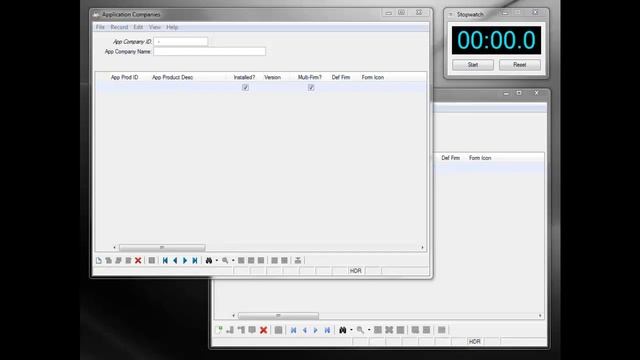The width and height of the screenshot is (640, 360).
Task: Go to next record in Application Companies toolbar
Action: point(185,260)
